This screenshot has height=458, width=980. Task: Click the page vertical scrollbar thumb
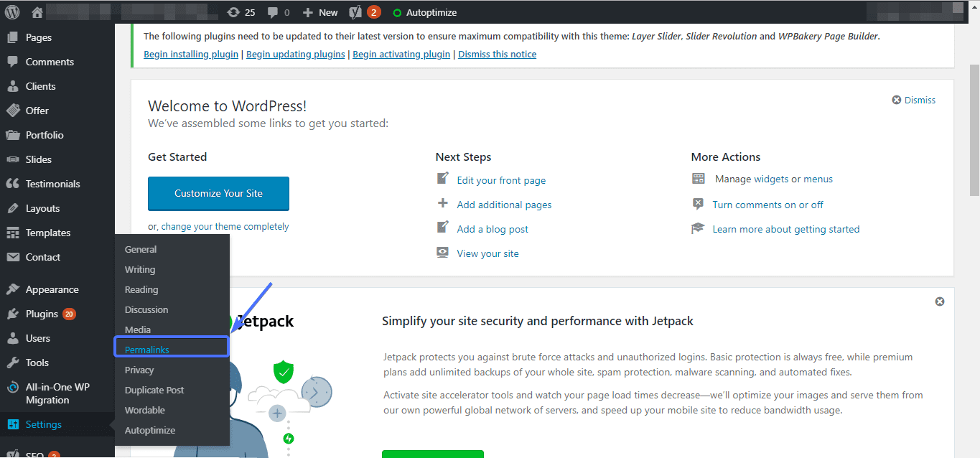coord(974,129)
